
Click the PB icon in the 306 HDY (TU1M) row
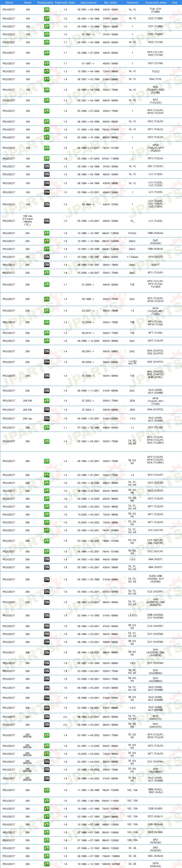(47, 428)
